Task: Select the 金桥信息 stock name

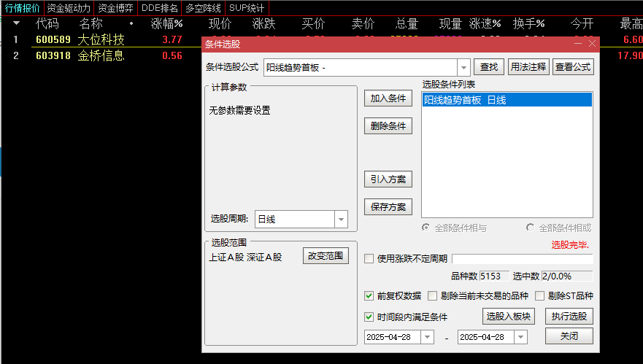Action: (x=101, y=55)
